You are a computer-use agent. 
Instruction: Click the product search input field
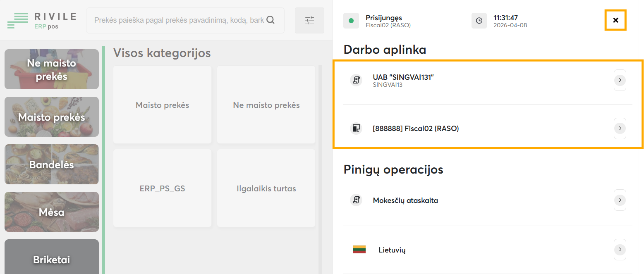tap(179, 20)
